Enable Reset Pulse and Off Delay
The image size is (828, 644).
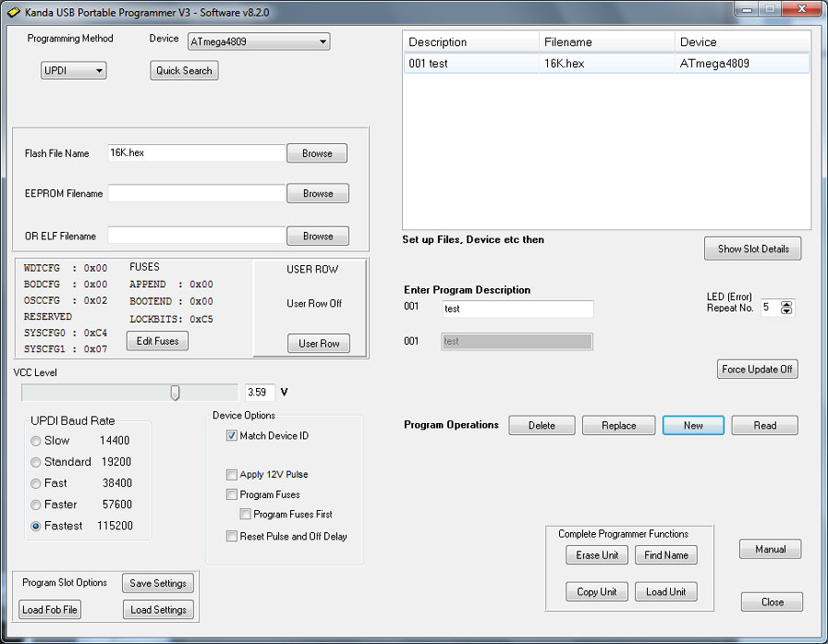click(x=231, y=537)
